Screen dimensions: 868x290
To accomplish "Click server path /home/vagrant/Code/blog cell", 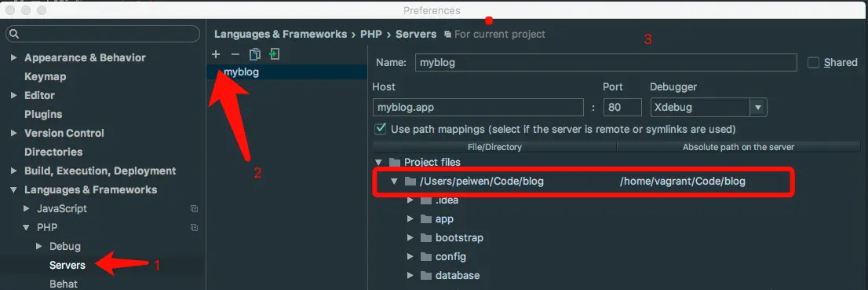I will (x=683, y=182).
